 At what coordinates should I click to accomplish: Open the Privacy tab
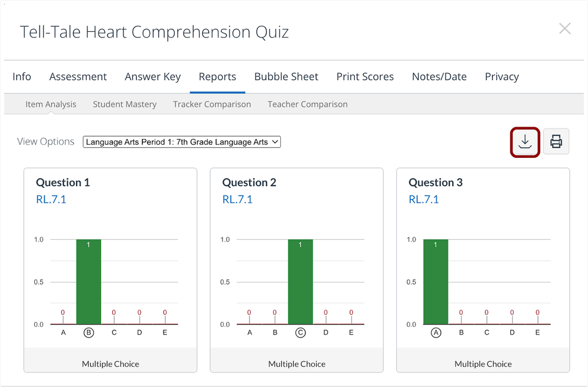pyautogui.click(x=501, y=77)
